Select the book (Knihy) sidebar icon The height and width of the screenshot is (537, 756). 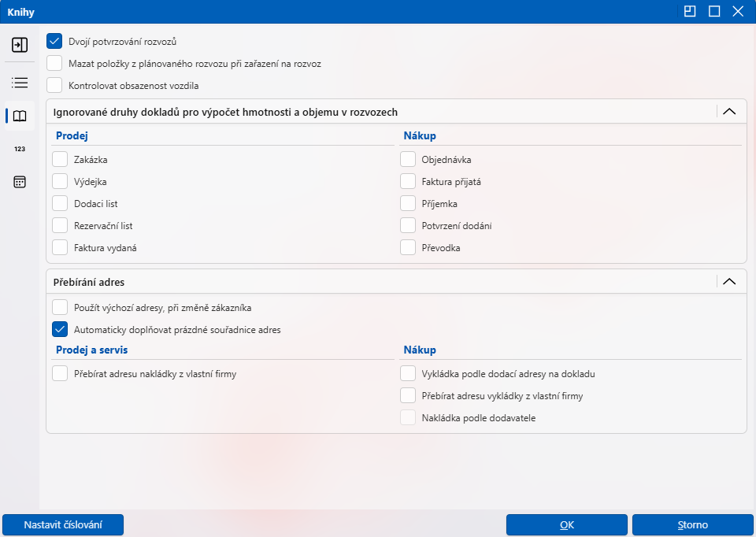point(20,116)
